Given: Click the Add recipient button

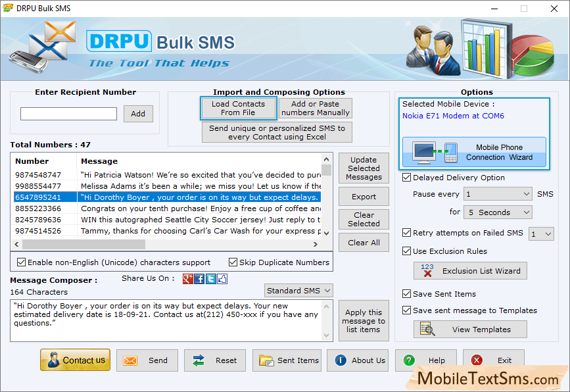Looking at the screenshot, I should pos(138,114).
